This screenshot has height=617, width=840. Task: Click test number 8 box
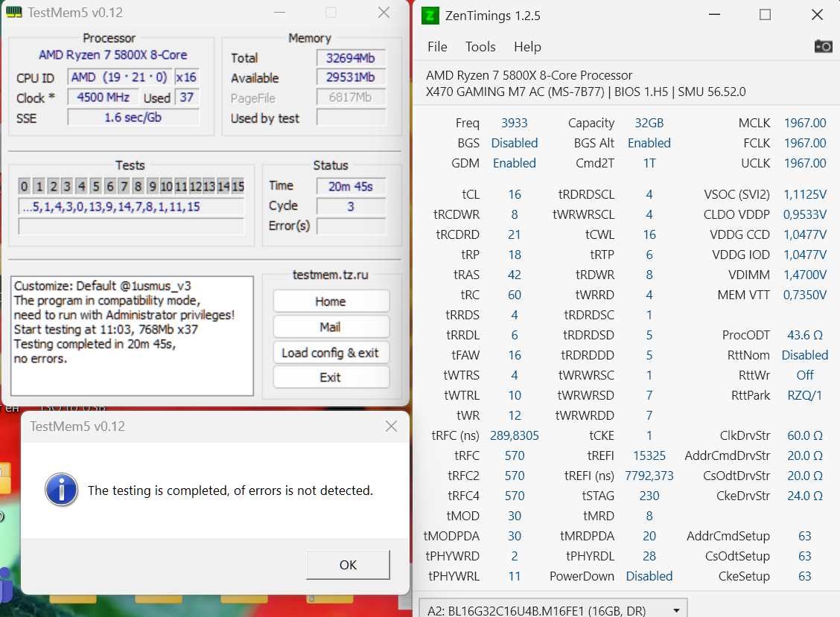(139, 186)
